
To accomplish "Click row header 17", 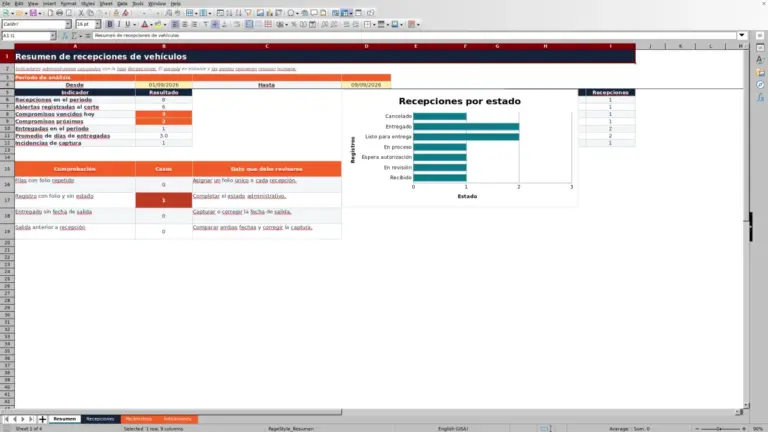I will click(7, 200).
